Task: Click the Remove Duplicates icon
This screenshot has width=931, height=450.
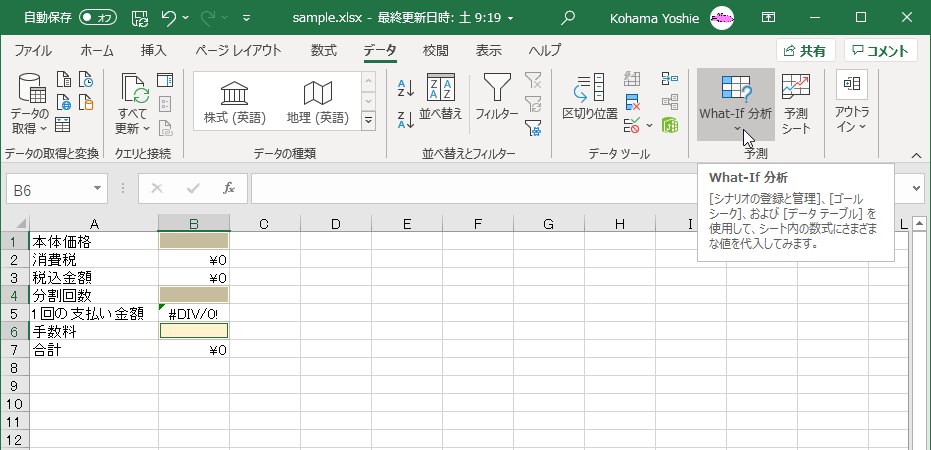Action: [x=632, y=102]
